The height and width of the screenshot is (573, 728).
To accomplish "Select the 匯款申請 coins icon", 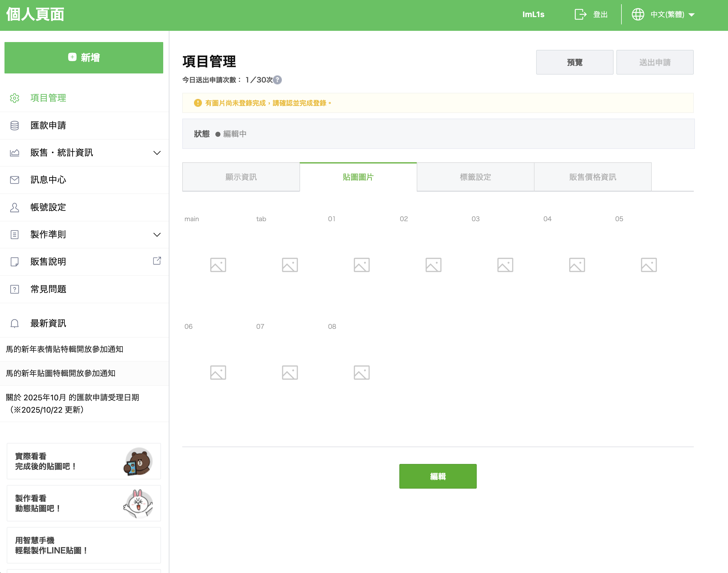I will pyautogui.click(x=14, y=126).
